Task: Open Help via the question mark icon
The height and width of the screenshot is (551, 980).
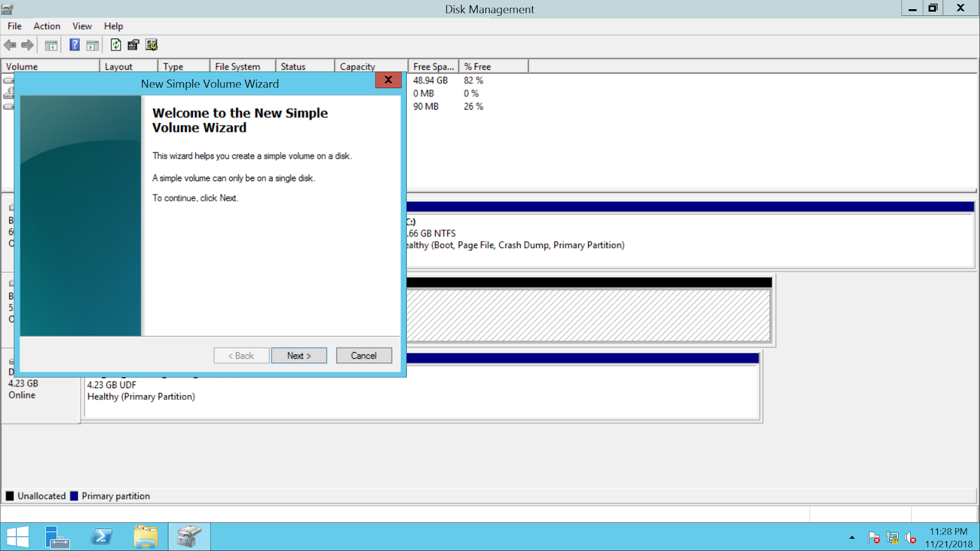Action: click(74, 45)
